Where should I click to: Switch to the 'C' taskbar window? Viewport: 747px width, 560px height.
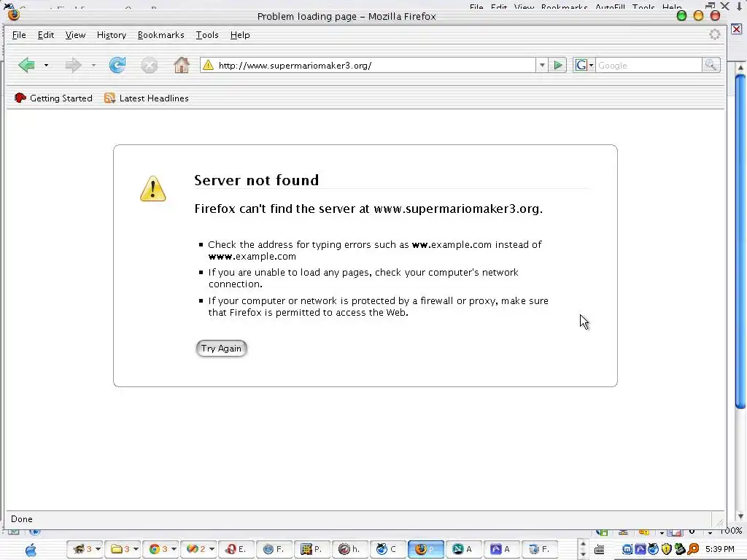coord(387,549)
